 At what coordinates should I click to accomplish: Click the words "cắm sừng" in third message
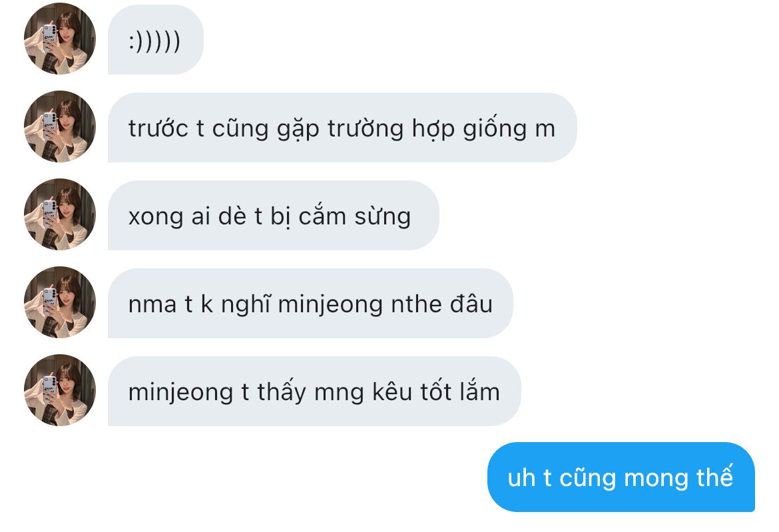355,216
